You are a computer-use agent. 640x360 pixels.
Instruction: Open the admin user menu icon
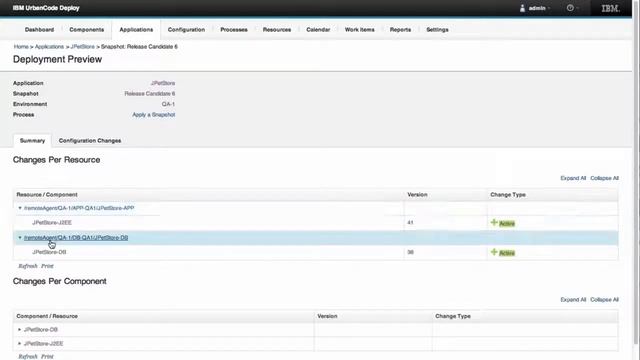pos(522,8)
